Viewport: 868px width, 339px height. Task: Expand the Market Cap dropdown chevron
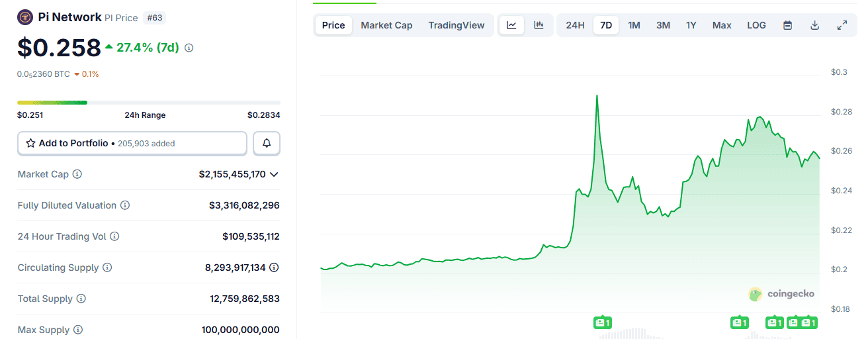coord(274,174)
